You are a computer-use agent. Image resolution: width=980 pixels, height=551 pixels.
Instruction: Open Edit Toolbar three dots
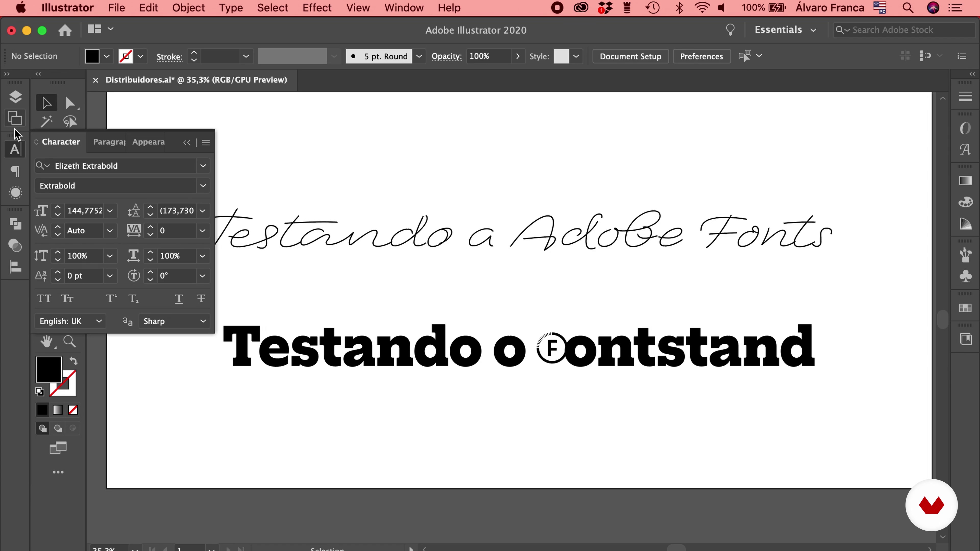(x=58, y=472)
